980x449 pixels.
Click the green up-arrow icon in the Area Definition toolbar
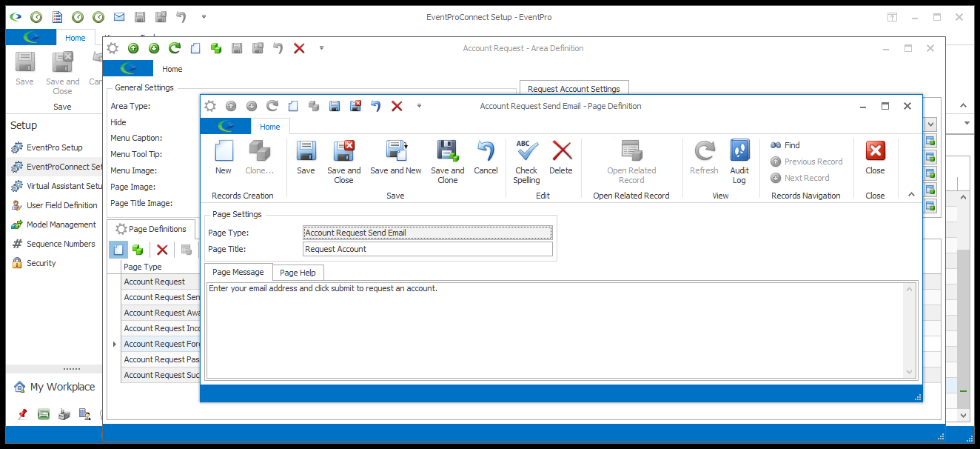pos(133,48)
